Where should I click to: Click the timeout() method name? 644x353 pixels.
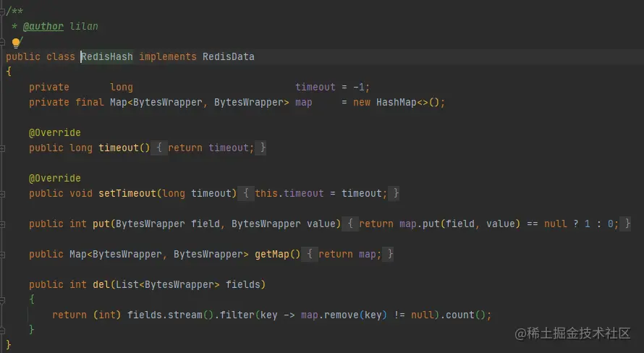pos(119,148)
